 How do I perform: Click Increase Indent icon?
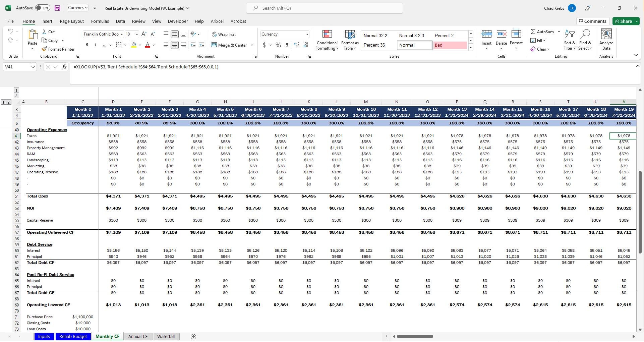point(202,45)
